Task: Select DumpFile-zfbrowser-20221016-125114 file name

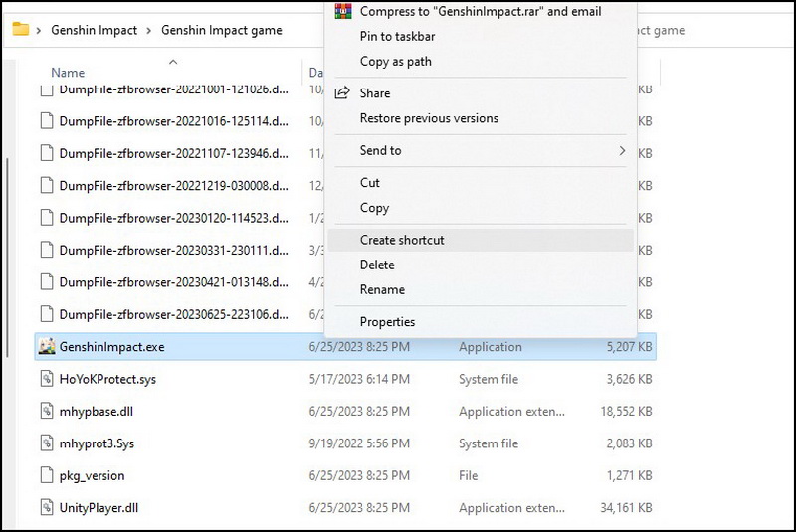Action: pos(173,121)
